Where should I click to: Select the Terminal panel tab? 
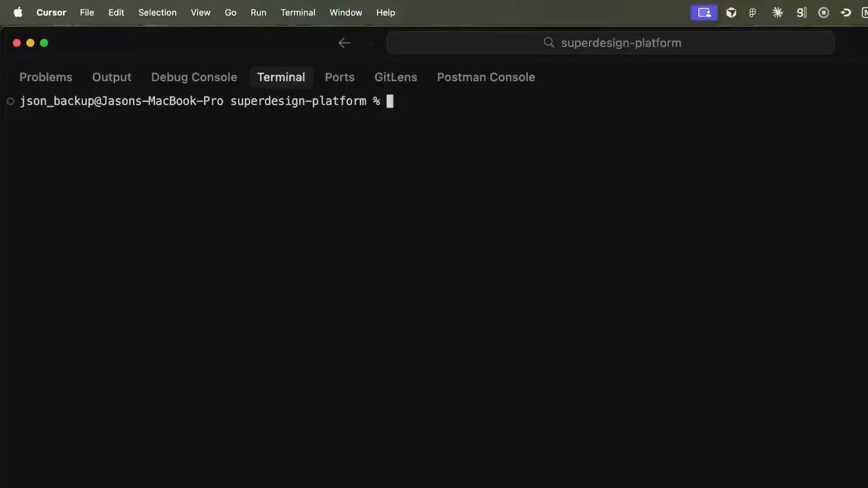pyautogui.click(x=281, y=77)
